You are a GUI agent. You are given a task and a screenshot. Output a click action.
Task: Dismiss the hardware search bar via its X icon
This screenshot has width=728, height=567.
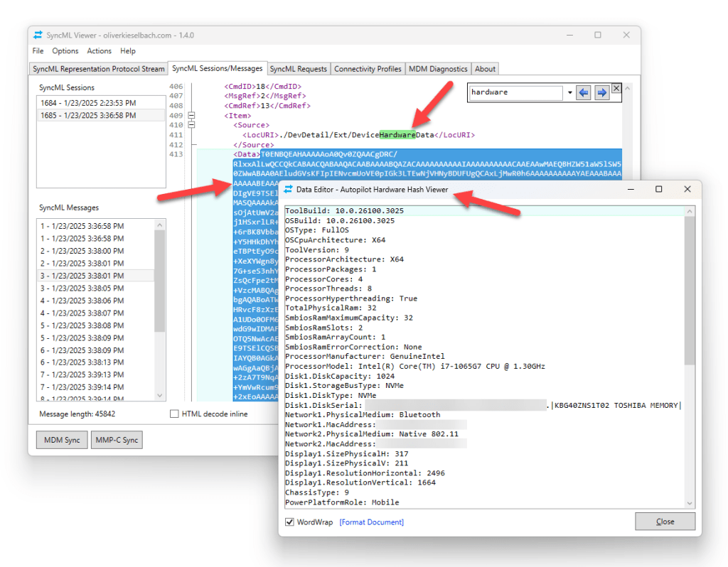pyautogui.click(x=616, y=88)
